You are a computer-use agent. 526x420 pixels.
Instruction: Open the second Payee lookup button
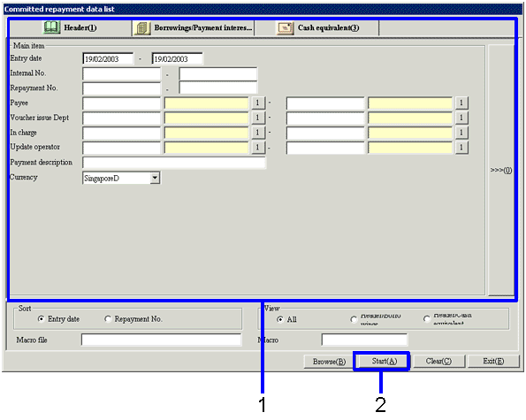pos(461,103)
